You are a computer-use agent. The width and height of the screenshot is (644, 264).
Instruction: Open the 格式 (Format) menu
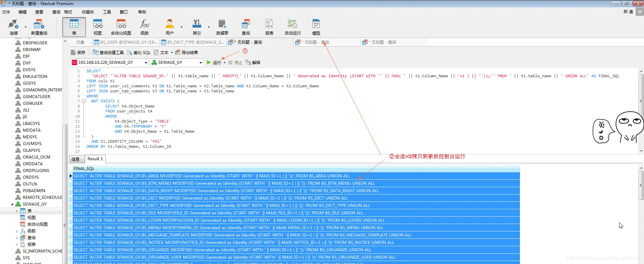click(68, 12)
